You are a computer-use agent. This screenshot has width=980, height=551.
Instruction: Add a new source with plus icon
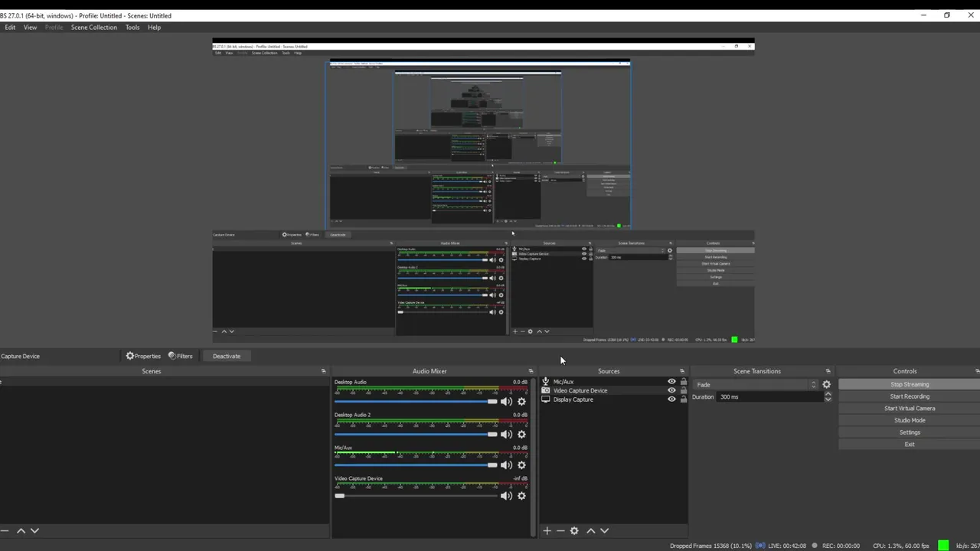click(x=547, y=530)
